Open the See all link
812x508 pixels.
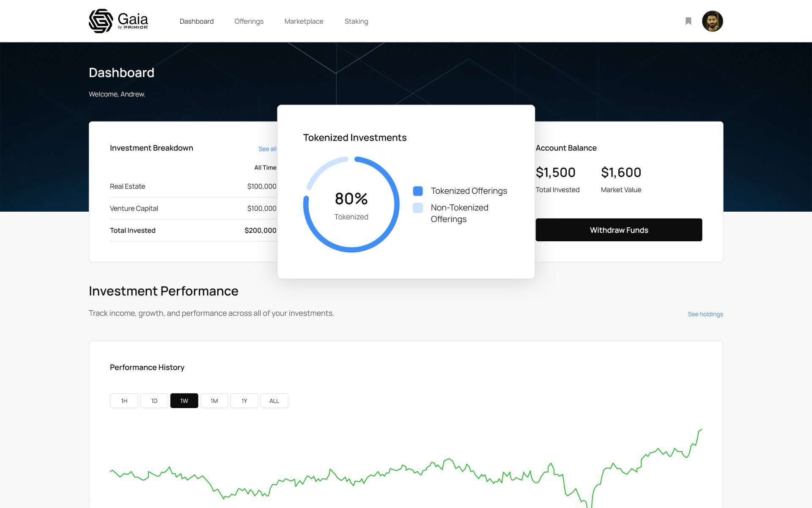point(267,149)
